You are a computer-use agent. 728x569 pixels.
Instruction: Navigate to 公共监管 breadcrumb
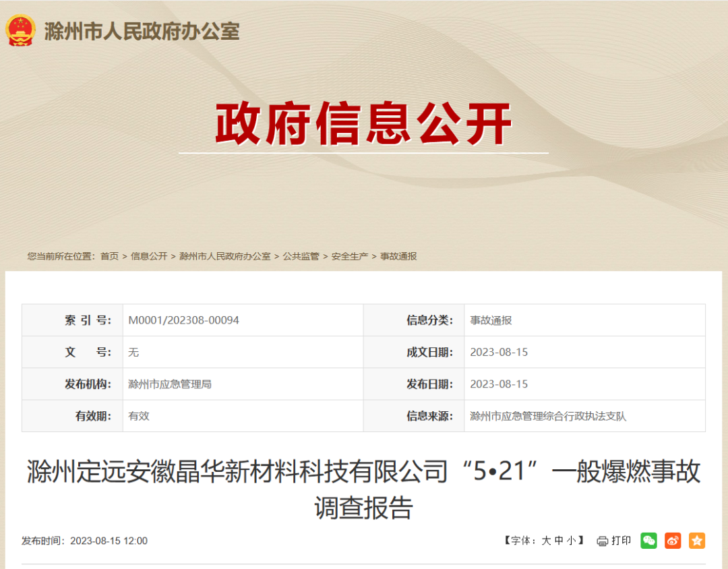pos(301,256)
